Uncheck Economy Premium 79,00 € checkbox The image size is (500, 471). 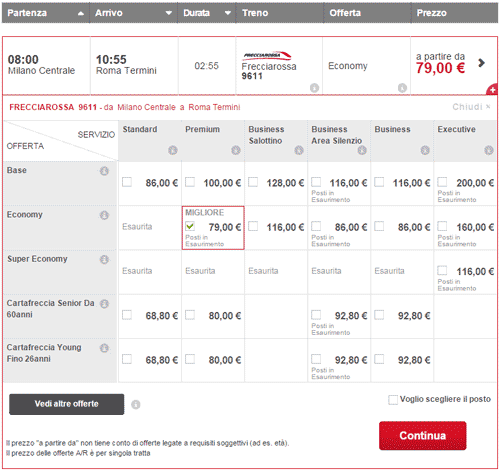(x=190, y=226)
